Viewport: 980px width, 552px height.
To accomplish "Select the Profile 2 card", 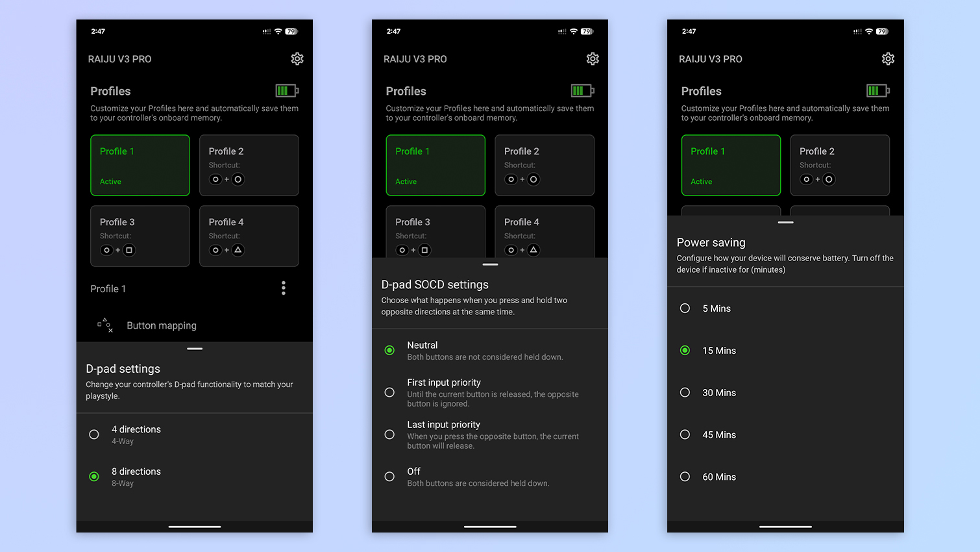I will (249, 165).
